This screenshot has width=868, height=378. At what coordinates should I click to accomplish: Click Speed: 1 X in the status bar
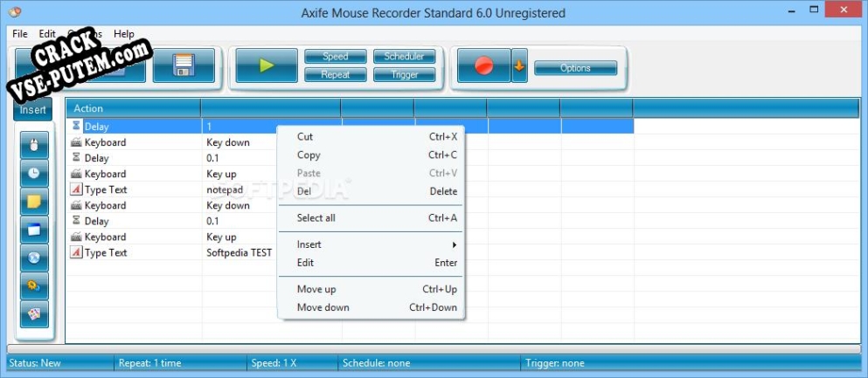pos(274,363)
